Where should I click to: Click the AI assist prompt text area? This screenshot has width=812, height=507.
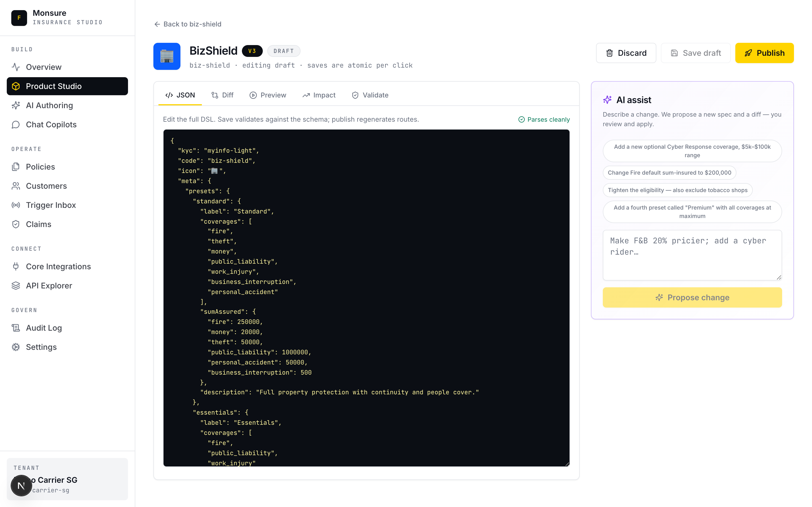tap(692, 255)
